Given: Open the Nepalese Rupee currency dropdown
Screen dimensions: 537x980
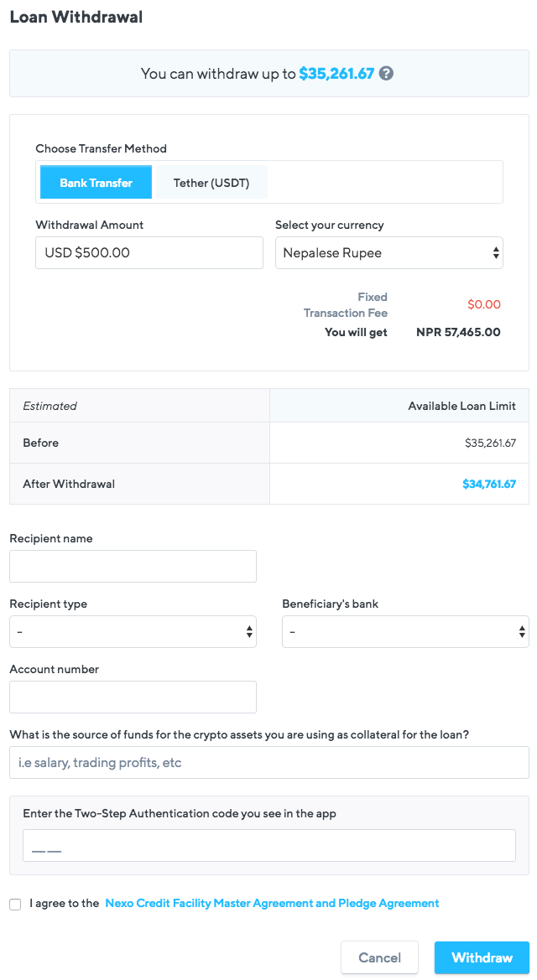Looking at the screenshot, I should tap(389, 252).
